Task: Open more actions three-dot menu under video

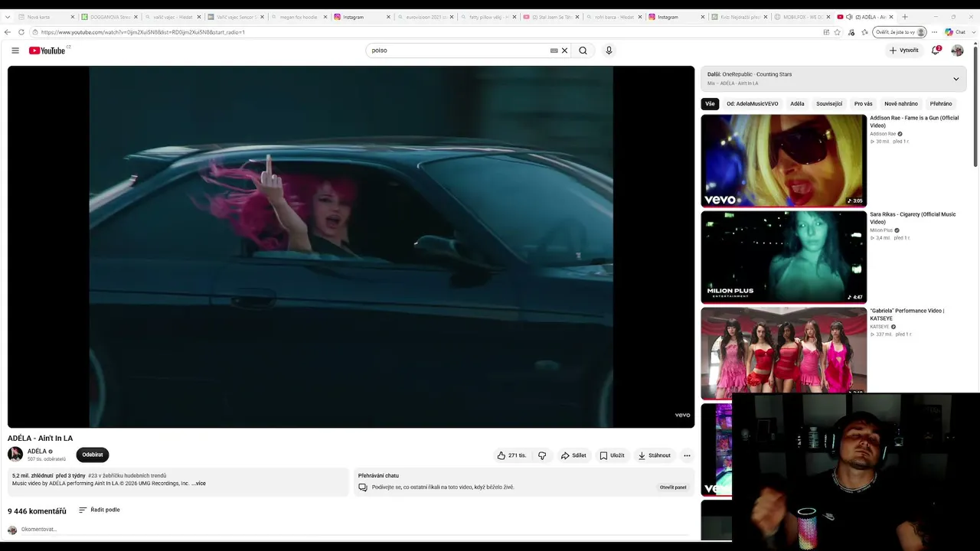Action: point(687,455)
